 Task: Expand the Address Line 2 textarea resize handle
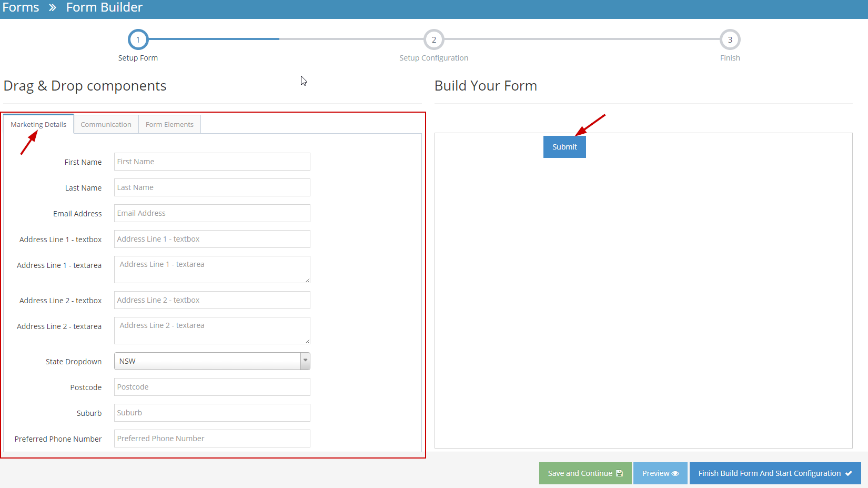pos(307,342)
